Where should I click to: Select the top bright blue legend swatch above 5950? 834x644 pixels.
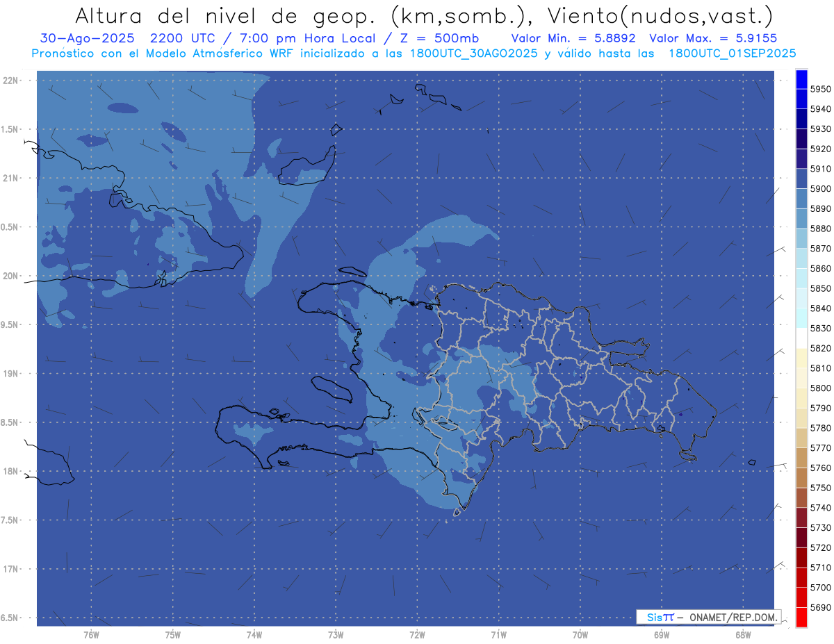(801, 79)
